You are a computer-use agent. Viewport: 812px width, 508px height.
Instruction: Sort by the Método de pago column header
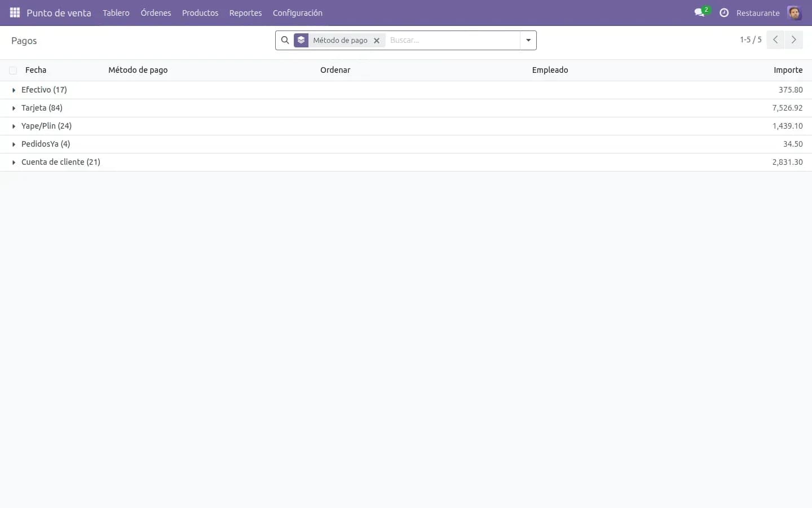(138, 70)
